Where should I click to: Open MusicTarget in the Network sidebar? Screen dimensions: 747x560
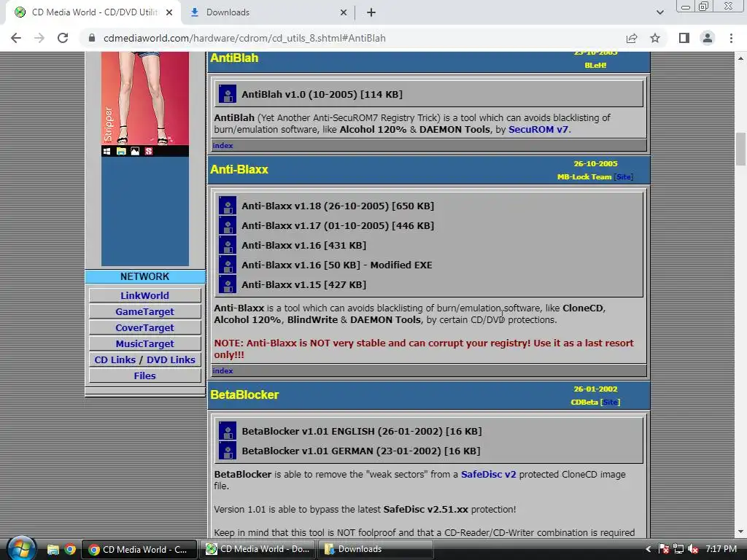pyautogui.click(x=145, y=343)
